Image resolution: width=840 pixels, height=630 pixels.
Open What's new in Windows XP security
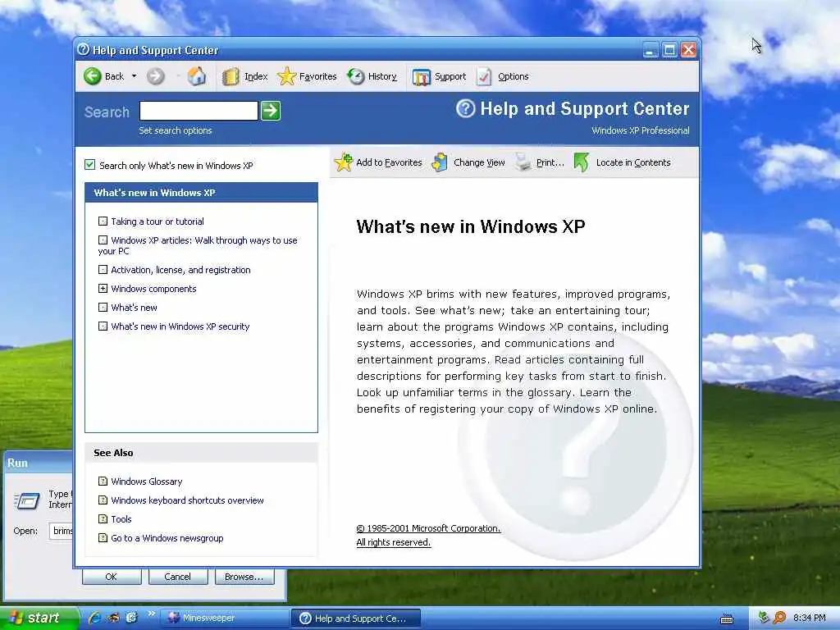(x=180, y=326)
